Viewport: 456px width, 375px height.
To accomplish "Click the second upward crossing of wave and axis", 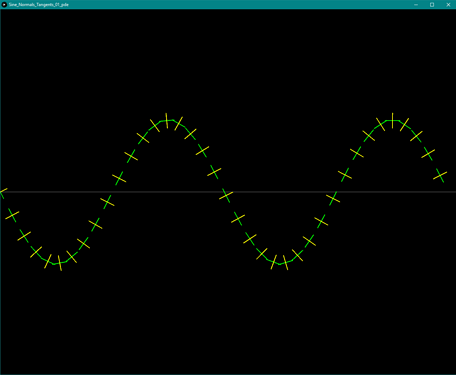I will click(336, 192).
